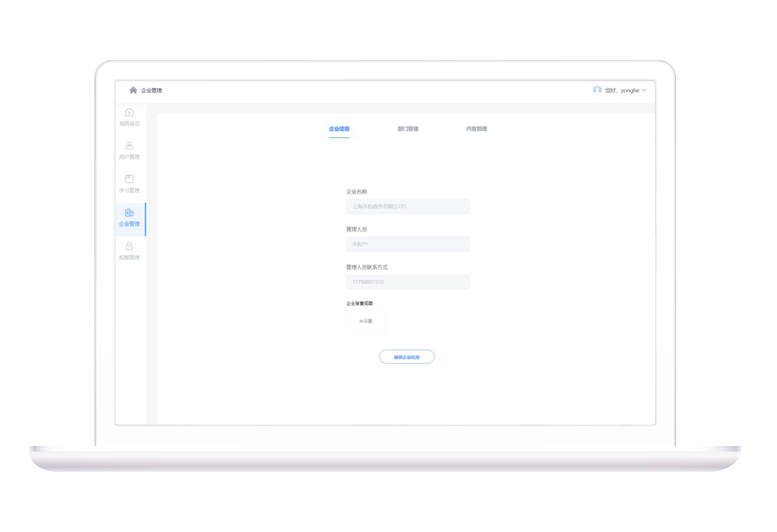The width and height of the screenshot is (777, 532).
Task: Expand the yonghe account dropdown arrow
Action: click(x=644, y=91)
